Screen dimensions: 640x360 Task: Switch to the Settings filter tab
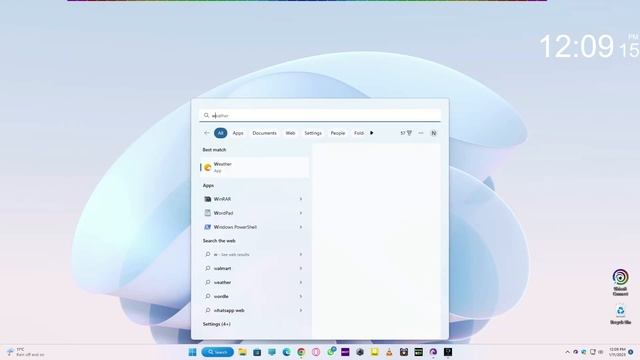(313, 133)
